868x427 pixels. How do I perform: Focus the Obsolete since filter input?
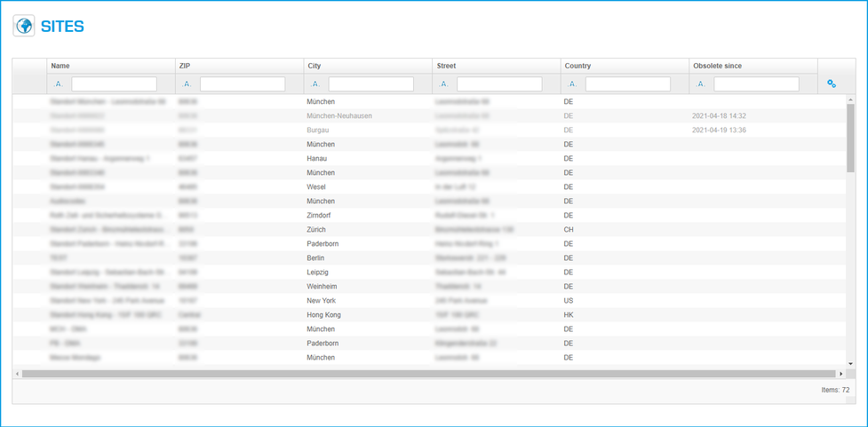point(756,84)
